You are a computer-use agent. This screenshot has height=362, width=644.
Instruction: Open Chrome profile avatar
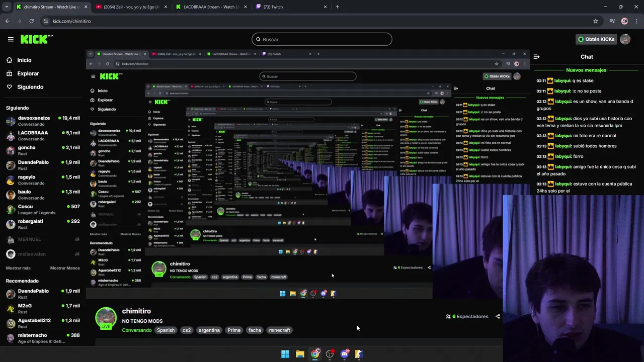pos(624,21)
